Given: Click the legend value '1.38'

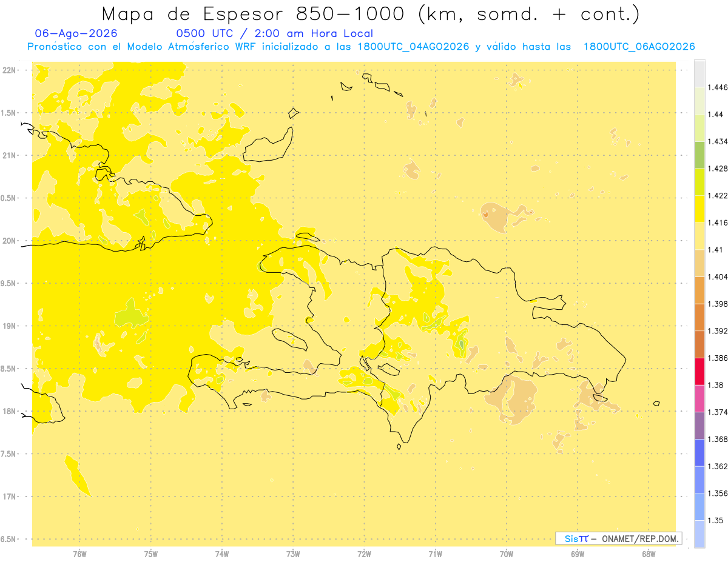Looking at the screenshot, I should click(716, 385).
